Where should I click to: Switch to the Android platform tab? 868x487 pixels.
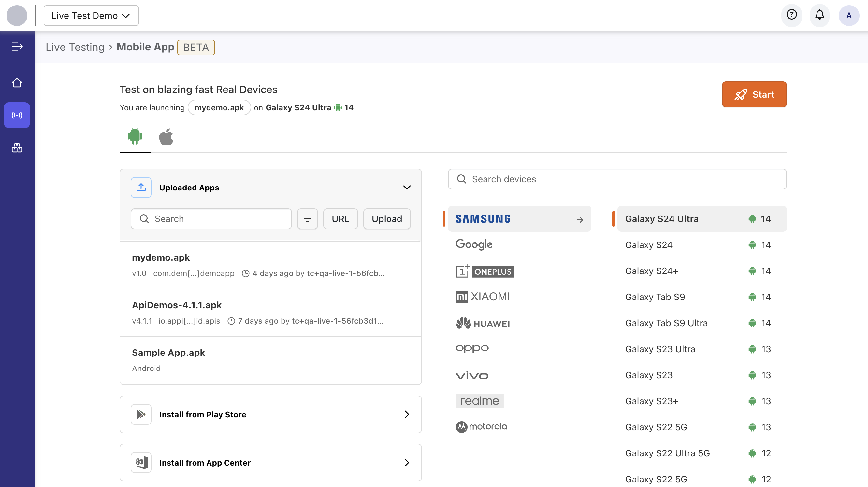(x=135, y=137)
